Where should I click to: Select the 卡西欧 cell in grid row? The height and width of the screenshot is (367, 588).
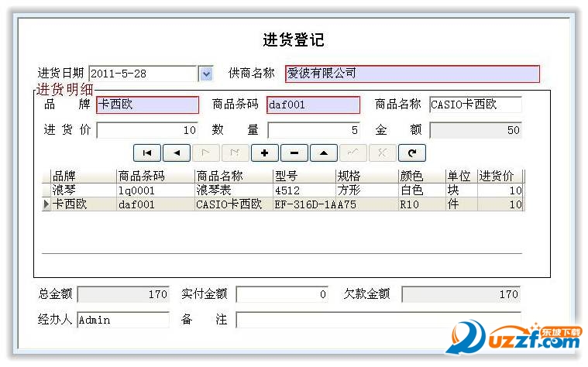point(84,204)
